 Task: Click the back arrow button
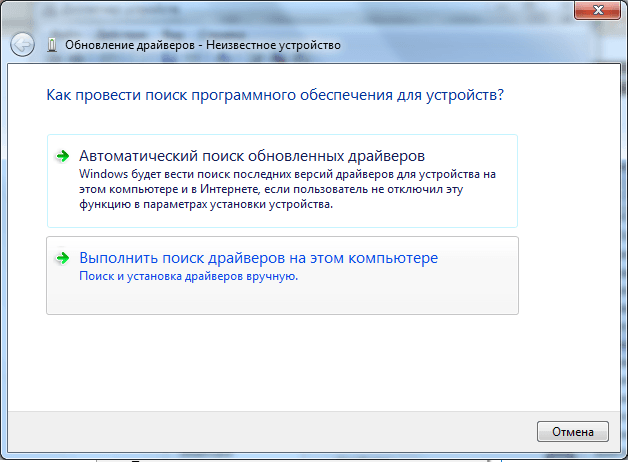point(21,44)
